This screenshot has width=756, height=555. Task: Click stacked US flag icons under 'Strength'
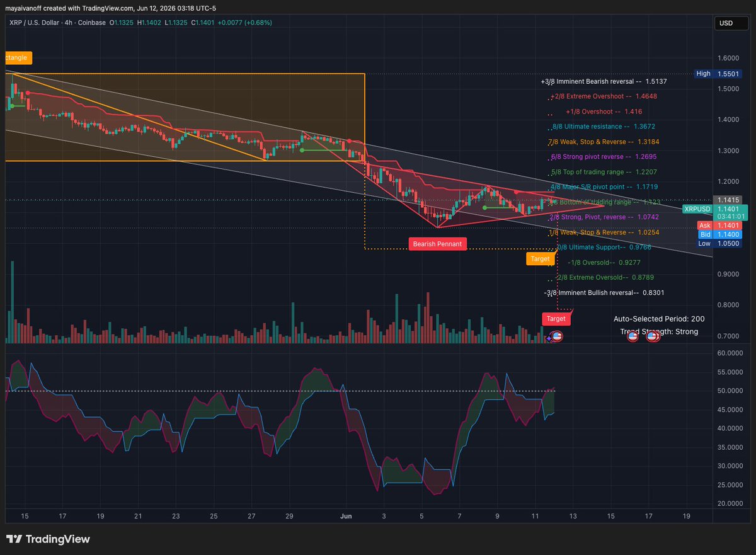coord(653,336)
